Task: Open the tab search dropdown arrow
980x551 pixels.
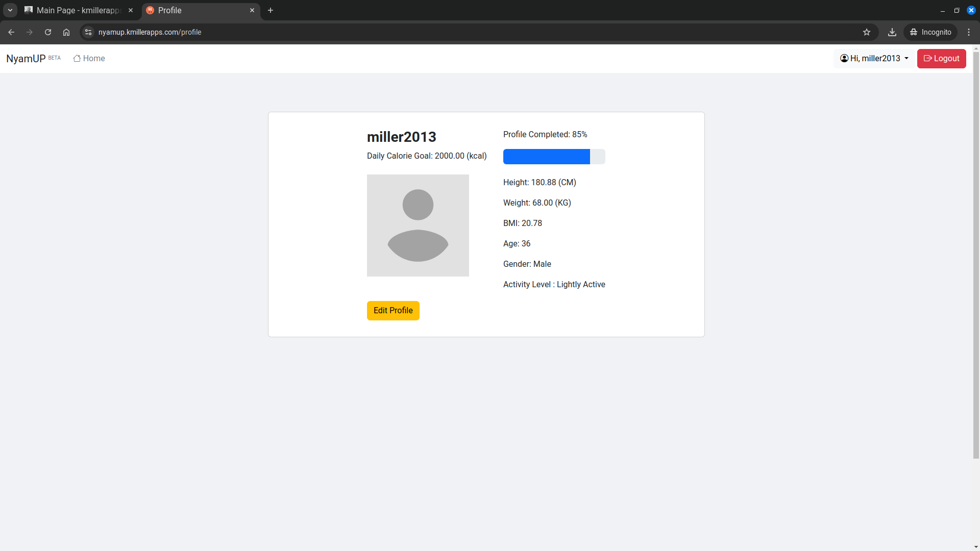Action: click(x=10, y=10)
